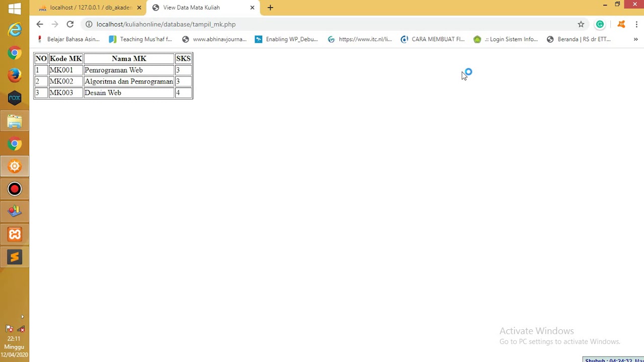This screenshot has height=362, width=644.
Task: Open the Enabling WP_Debu bookmark
Action: [286, 39]
